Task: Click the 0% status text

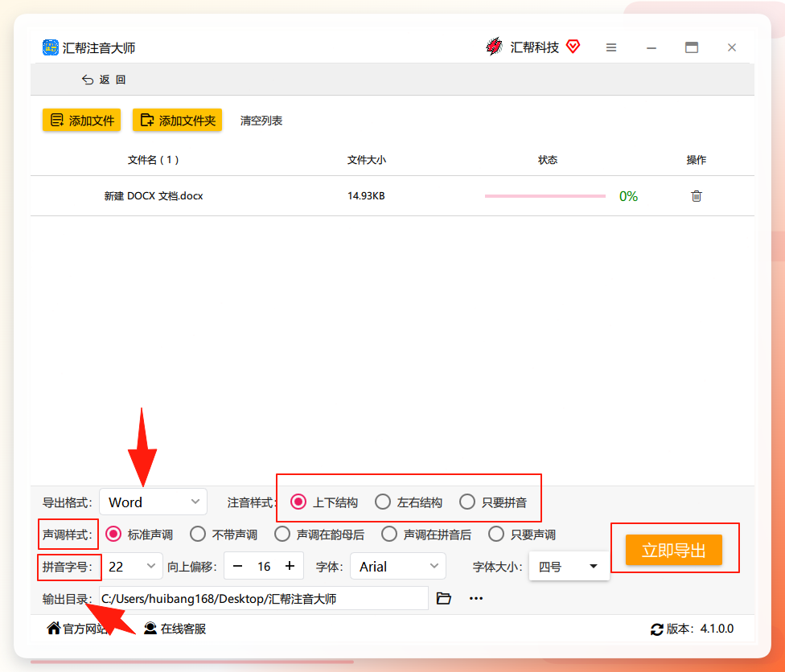Action: pyautogui.click(x=628, y=196)
